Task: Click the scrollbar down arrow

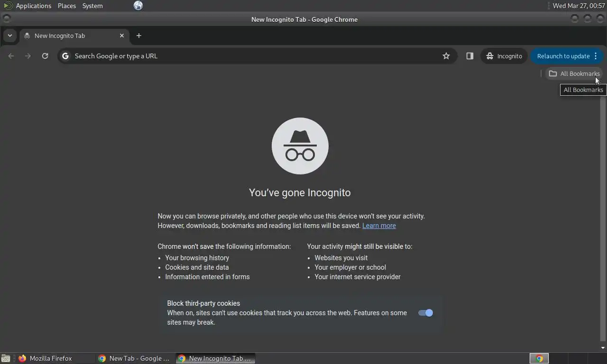Action: point(603,348)
